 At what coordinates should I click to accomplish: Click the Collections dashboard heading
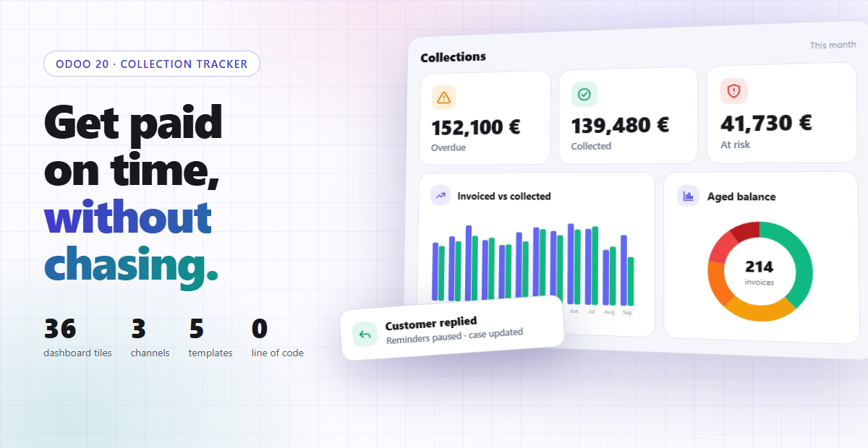pos(453,57)
